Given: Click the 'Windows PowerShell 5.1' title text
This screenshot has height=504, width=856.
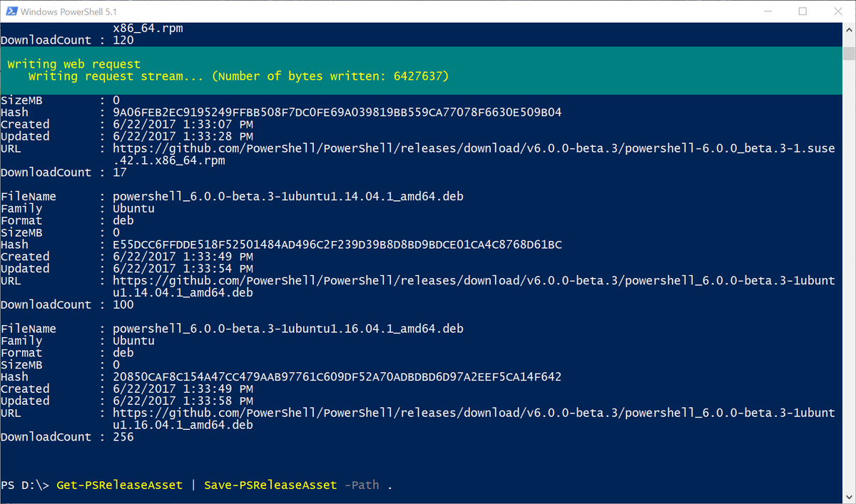Looking at the screenshot, I should point(69,11).
